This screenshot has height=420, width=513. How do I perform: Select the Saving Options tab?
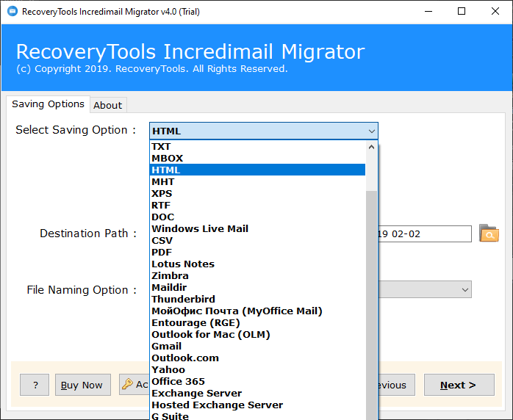(x=48, y=104)
